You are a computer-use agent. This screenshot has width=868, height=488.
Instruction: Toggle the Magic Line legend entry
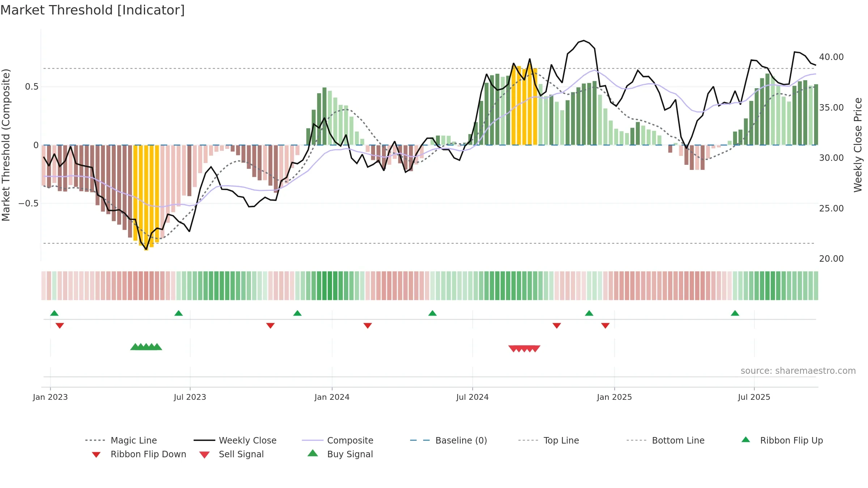coord(121,440)
